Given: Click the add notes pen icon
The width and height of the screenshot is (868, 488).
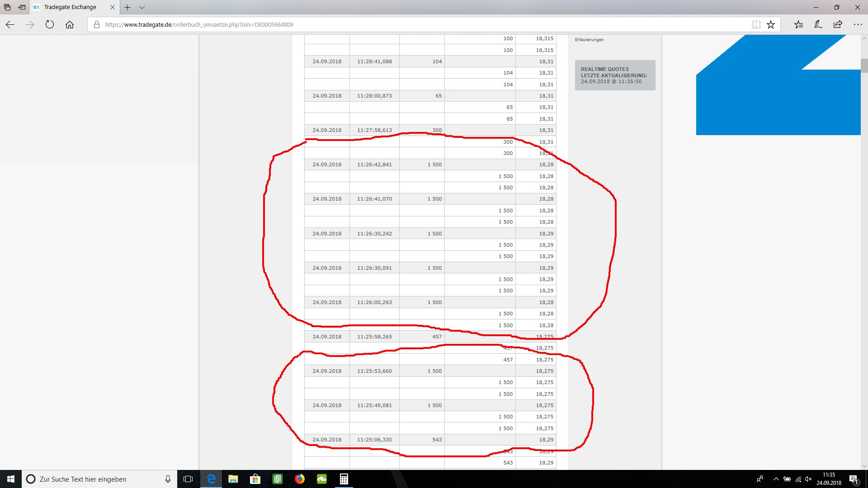Looking at the screenshot, I should (818, 25).
